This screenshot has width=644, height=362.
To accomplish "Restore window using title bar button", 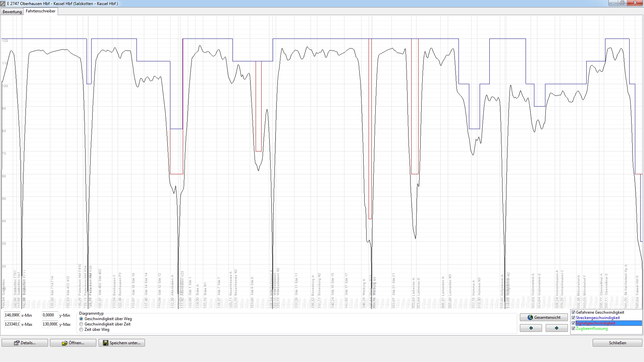I will click(x=622, y=3).
